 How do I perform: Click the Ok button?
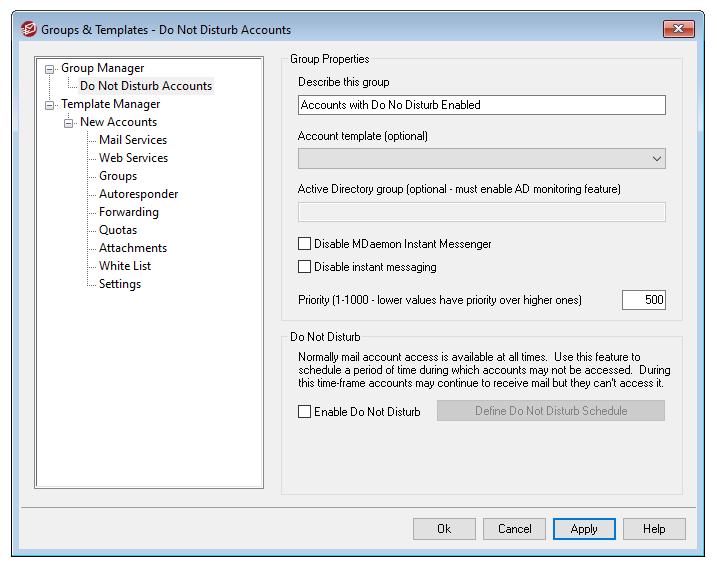pyautogui.click(x=444, y=529)
